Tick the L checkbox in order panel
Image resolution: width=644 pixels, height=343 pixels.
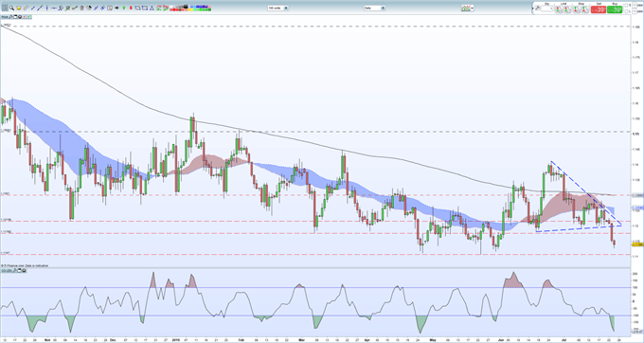(x=626, y=11)
